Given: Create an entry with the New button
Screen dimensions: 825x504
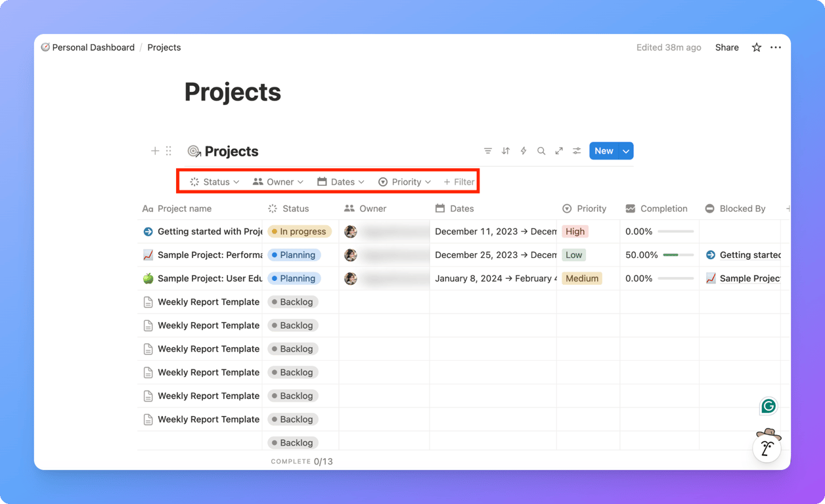Looking at the screenshot, I should (x=603, y=150).
